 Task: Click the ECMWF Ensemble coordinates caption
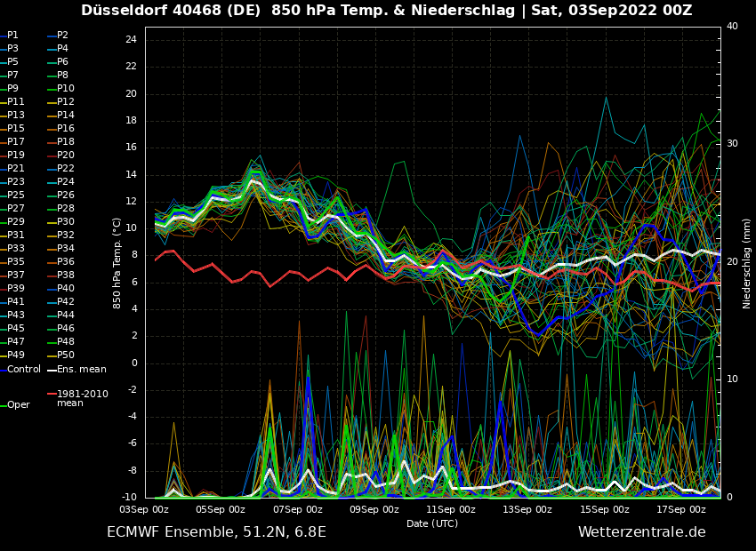[216, 532]
